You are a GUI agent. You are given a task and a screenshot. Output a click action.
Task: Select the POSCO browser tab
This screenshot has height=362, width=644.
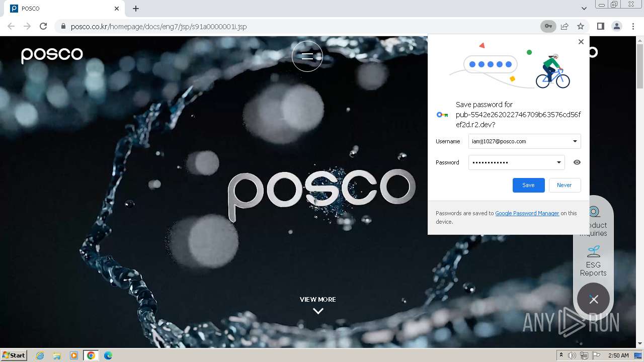[x=64, y=9]
